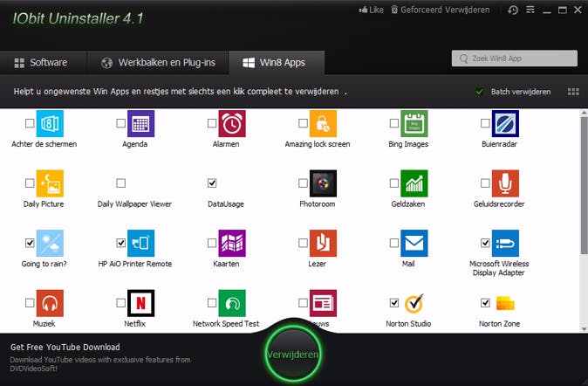Uncheck the Norton Studio checkbox
This screenshot has height=386, width=588.
[x=394, y=303]
